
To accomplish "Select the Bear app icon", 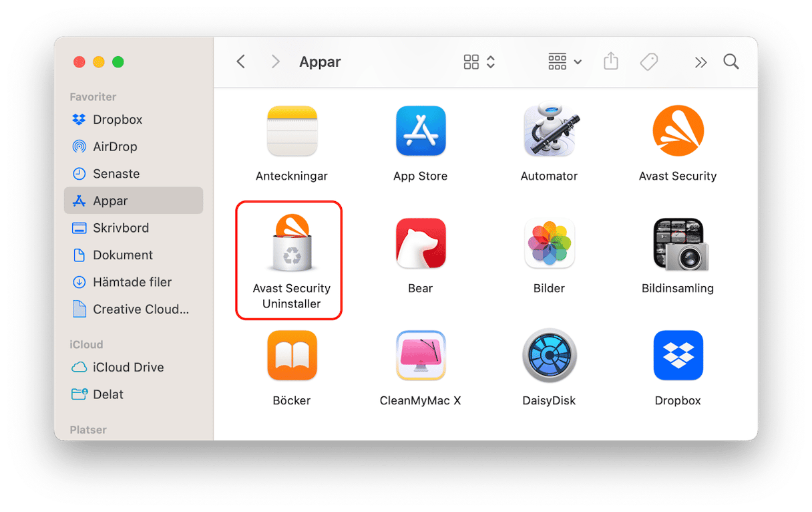I will pos(421,243).
